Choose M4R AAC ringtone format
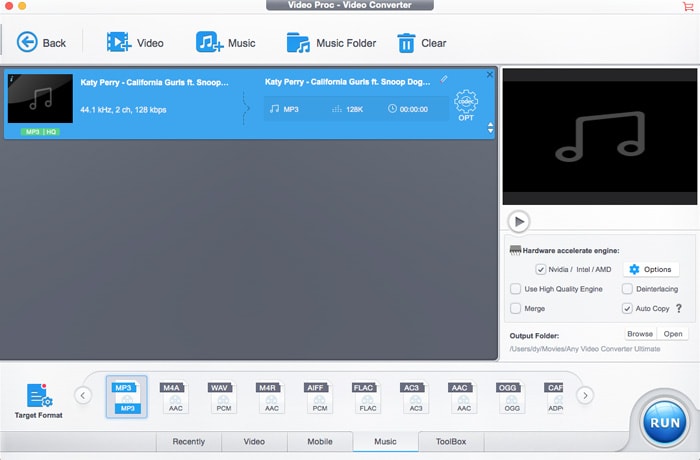700x460 pixels. tap(271, 397)
